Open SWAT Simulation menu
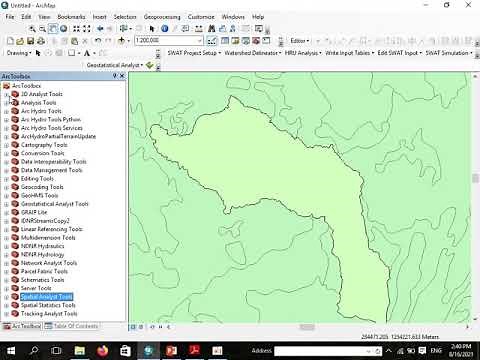This screenshot has height=360, width=480. tap(449, 53)
